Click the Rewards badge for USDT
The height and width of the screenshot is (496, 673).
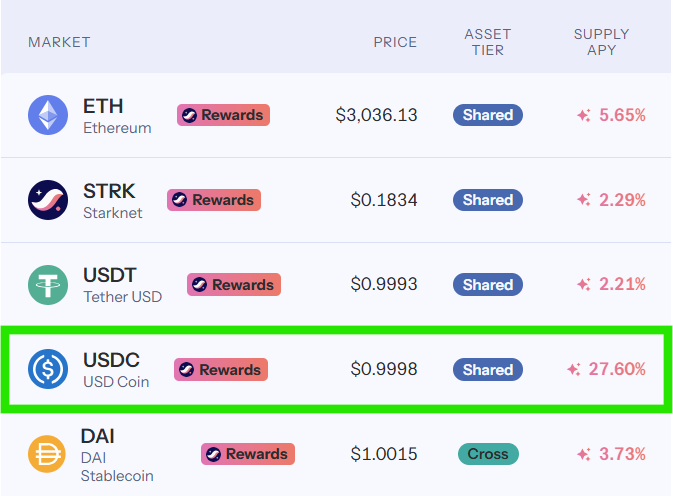[x=234, y=285]
